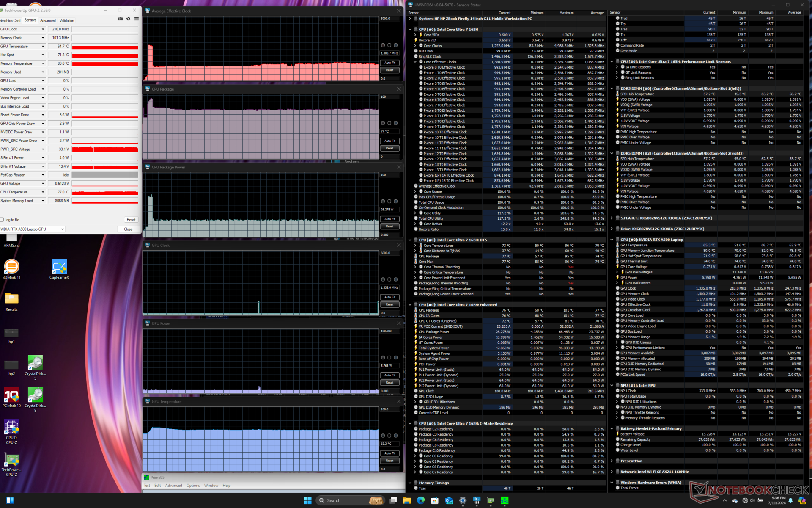Expand the S.M.A.R.T. KIOXIA sensor group

(612, 218)
